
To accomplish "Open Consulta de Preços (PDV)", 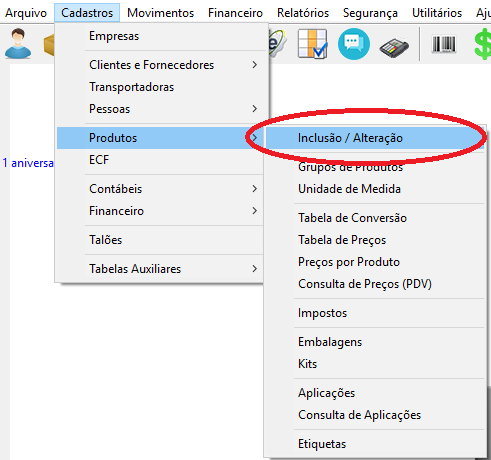I will click(x=375, y=284).
